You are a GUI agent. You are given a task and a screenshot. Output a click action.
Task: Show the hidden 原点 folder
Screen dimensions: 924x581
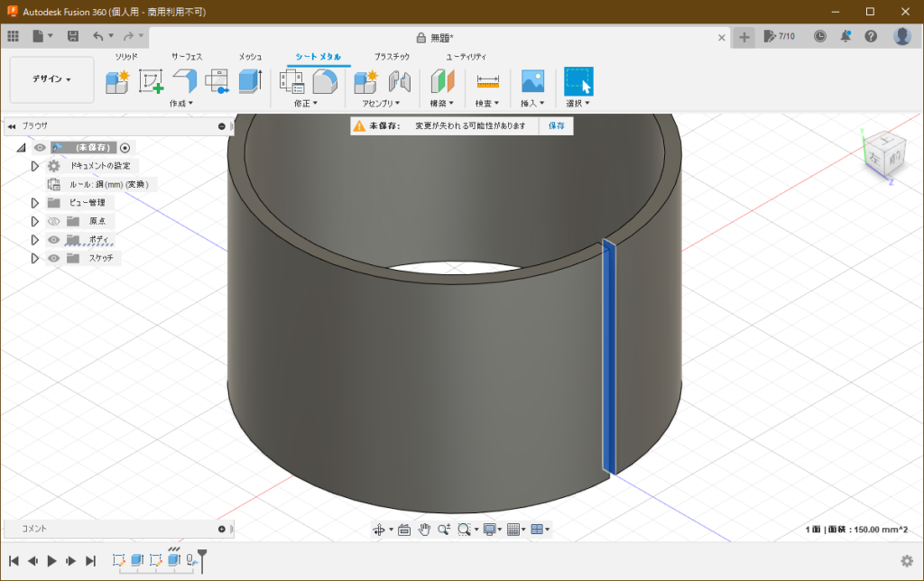(53, 222)
